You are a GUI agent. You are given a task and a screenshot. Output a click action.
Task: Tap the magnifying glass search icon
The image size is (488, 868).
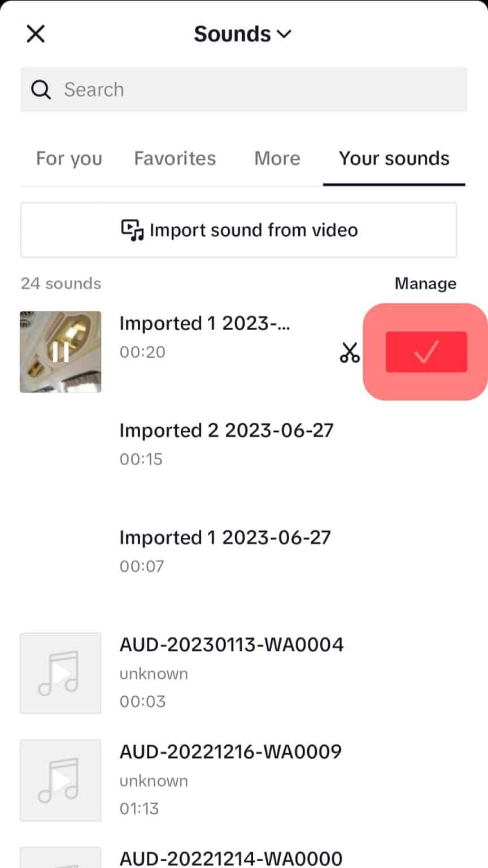pos(40,89)
